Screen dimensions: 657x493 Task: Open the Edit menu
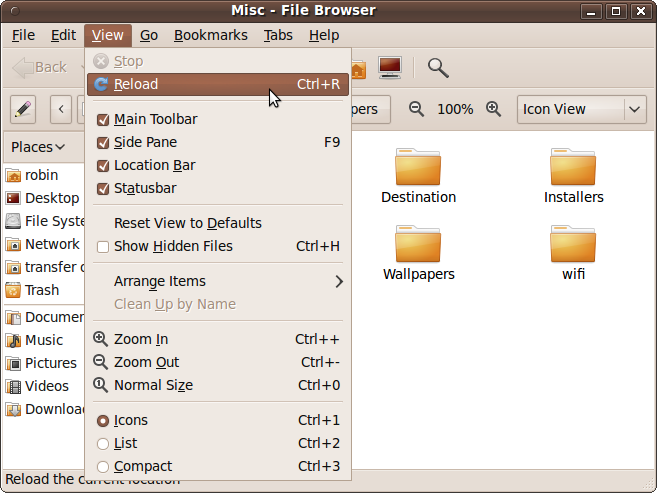[63, 36]
